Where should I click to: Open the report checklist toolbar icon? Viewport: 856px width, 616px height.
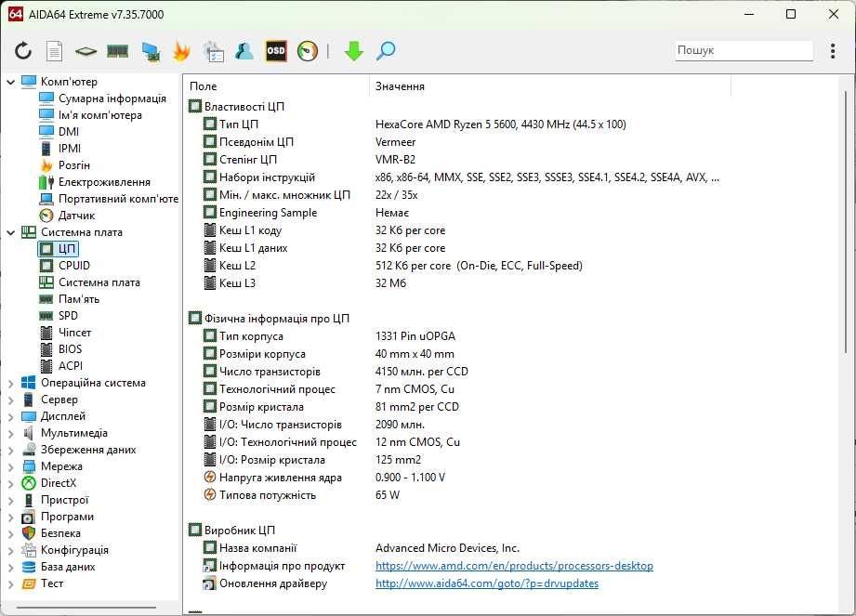213,51
